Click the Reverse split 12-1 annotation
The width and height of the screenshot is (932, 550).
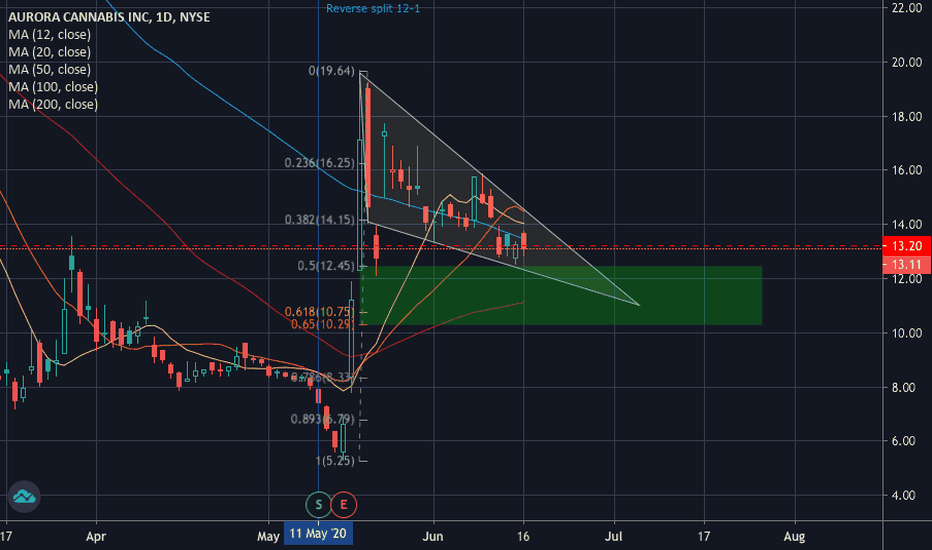point(373,8)
